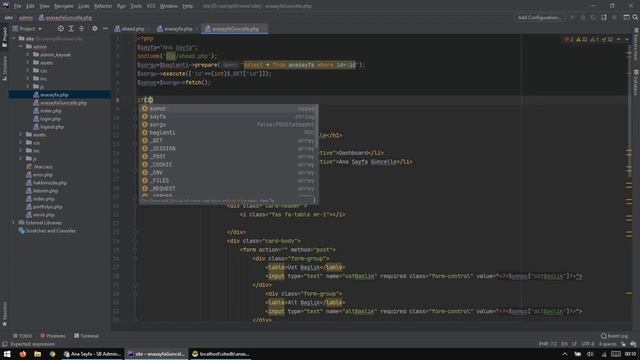640x360 pixels.
Task: Open the VCS menu
Action: click(x=151, y=6)
